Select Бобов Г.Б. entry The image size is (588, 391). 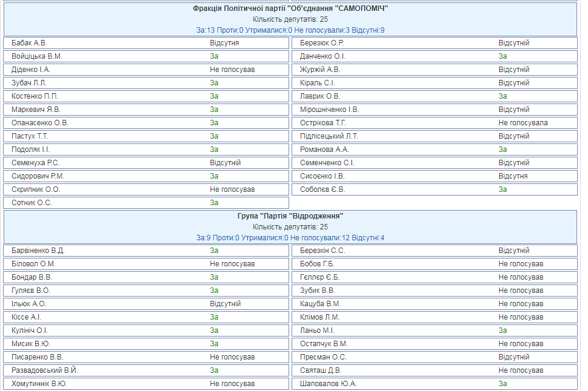pyautogui.click(x=317, y=264)
